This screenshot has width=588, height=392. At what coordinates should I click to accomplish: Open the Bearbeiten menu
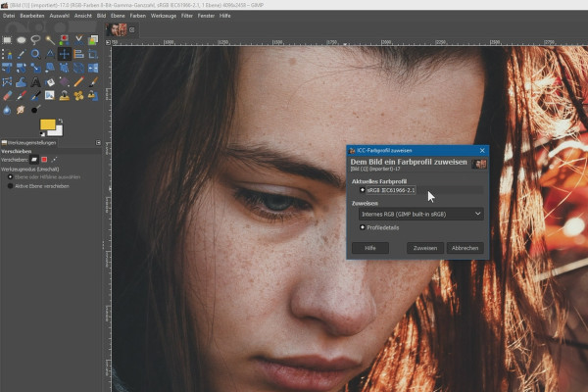click(x=32, y=16)
